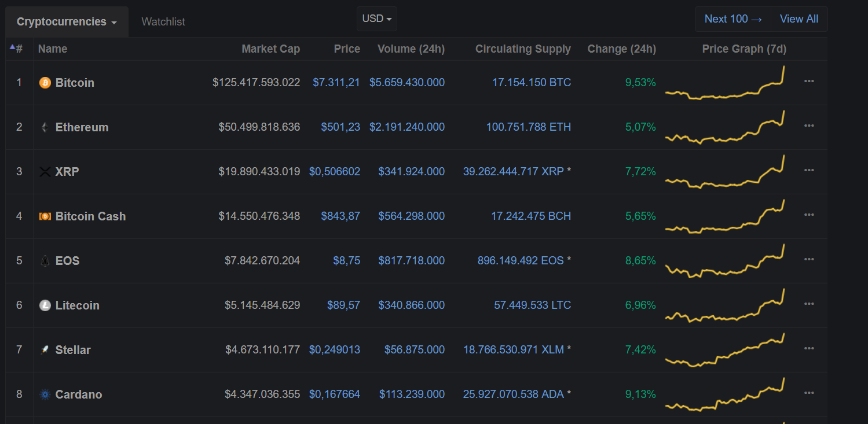This screenshot has width=868, height=424.
Task: Open the Stellar name link
Action: pyautogui.click(x=73, y=350)
